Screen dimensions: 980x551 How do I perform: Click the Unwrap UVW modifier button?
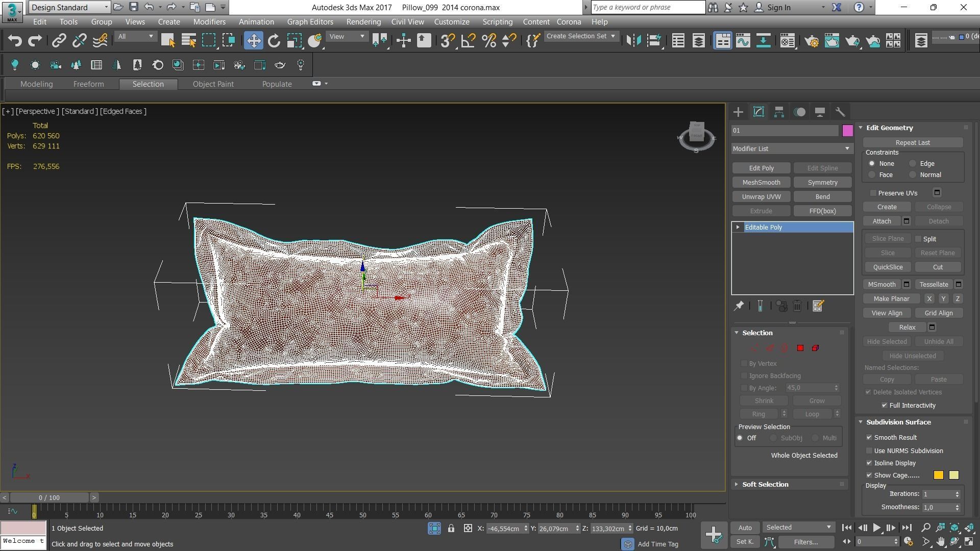coord(761,197)
